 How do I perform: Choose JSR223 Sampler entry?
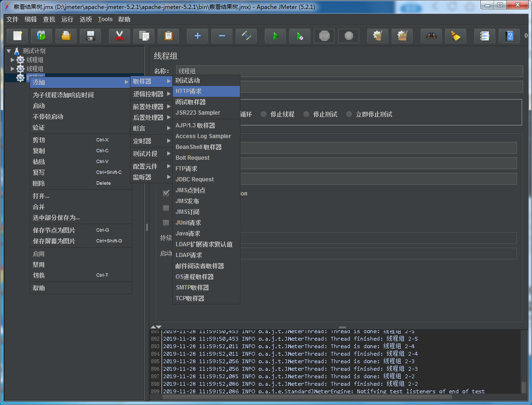click(x=206, y=113)
